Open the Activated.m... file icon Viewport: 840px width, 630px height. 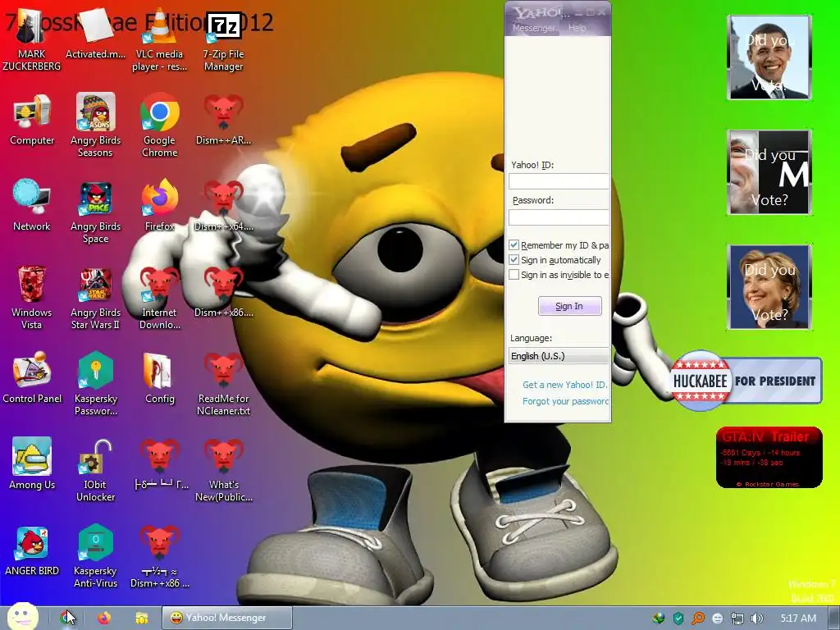point(95,34)
